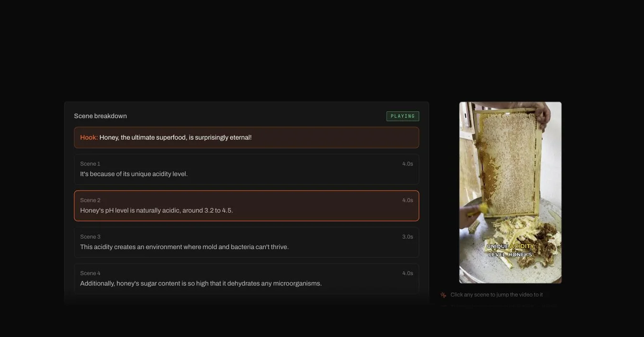Click the sparkle icon beside scene jump tip
644x337 pixels.
pos(443,295)
